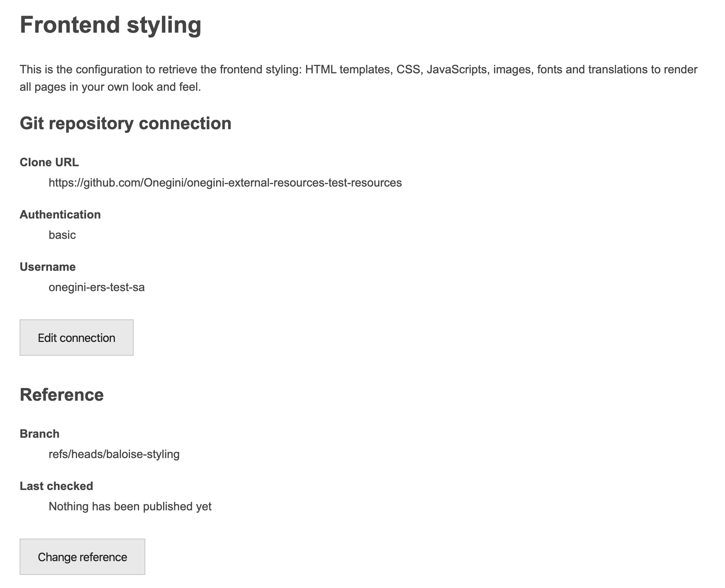Select the GitHub clone URL text
Viewport: 725px width, 588px height.
[x=225, y=183]
